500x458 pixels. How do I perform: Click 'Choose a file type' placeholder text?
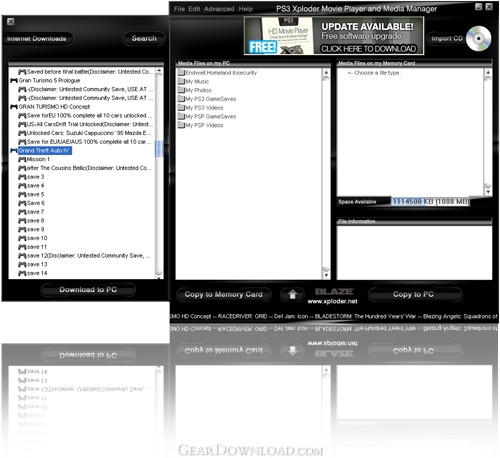point(374,73)
